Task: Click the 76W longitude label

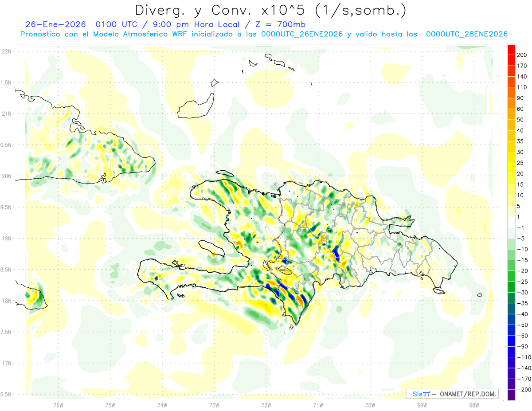Action: (58, 405)
